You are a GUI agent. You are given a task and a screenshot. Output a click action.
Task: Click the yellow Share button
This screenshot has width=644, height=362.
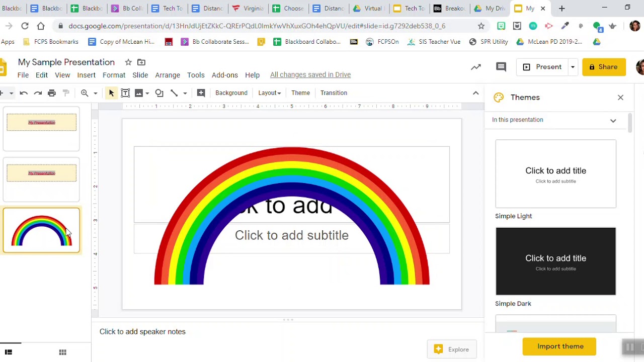[x=604, y=67]
